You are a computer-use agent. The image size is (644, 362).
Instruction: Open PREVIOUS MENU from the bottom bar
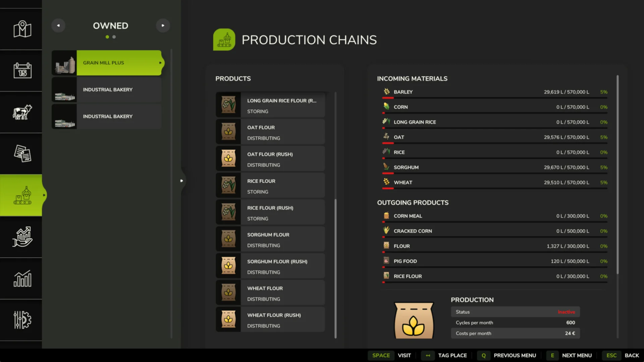click(515, 355)
